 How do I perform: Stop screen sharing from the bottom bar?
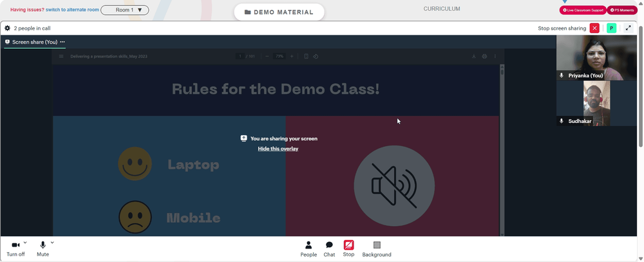point(348,249)
